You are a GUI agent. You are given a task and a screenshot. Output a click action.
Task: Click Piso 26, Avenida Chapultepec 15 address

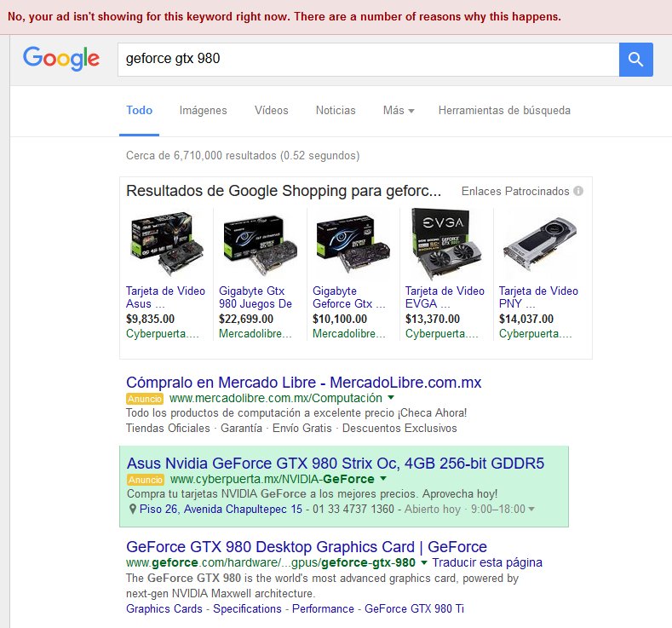(221, 510)
